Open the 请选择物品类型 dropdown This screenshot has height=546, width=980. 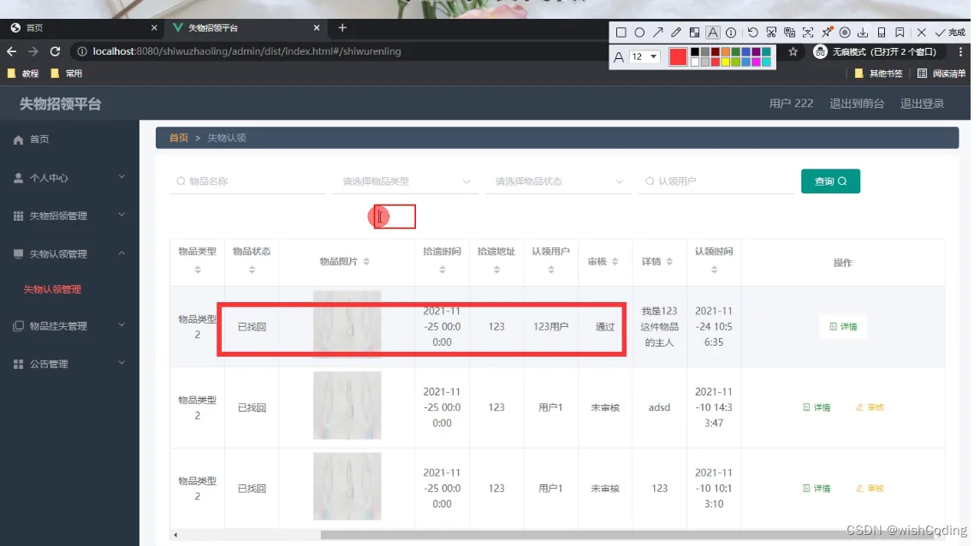405,181
